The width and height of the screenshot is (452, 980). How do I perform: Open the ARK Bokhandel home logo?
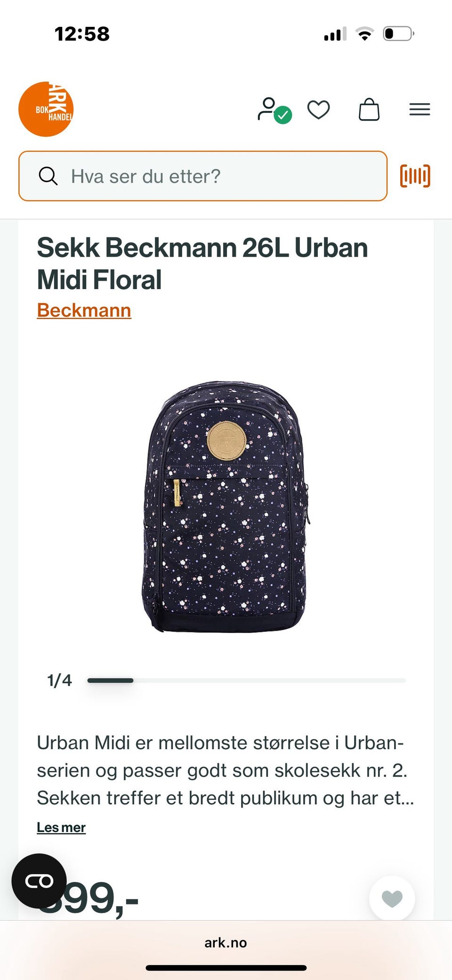point(46,109)
